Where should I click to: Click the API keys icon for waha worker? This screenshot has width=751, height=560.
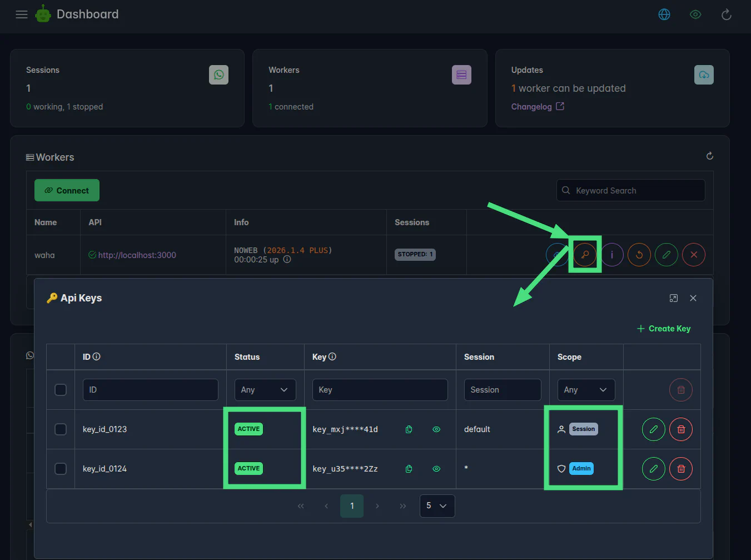585,255
